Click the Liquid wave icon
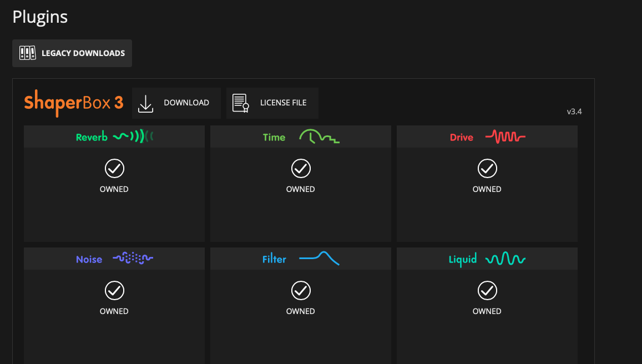The height and width of the screenshot is (364, 642). point(505,259)
